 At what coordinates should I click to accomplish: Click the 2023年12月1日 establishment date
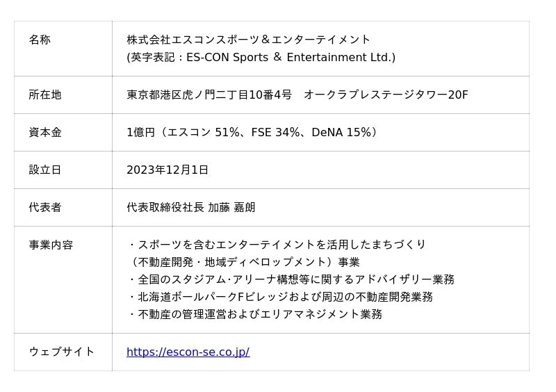[167, 170]
